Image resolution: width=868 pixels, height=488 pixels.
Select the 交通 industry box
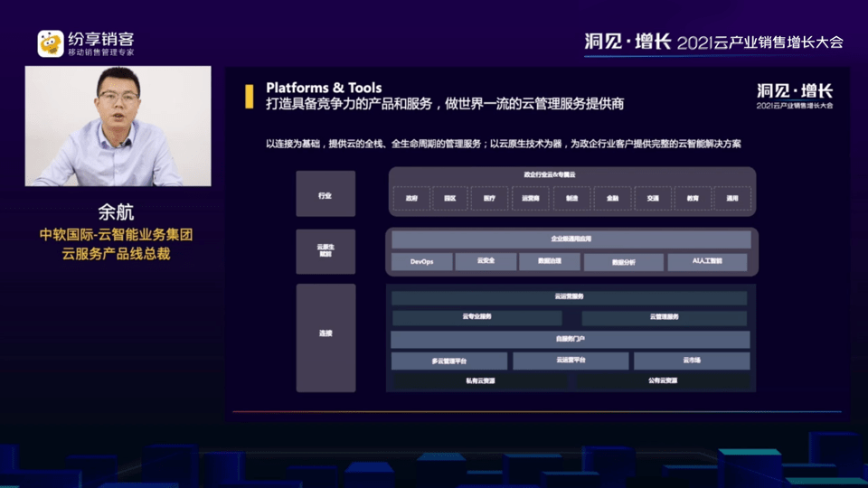click(653, 199)
